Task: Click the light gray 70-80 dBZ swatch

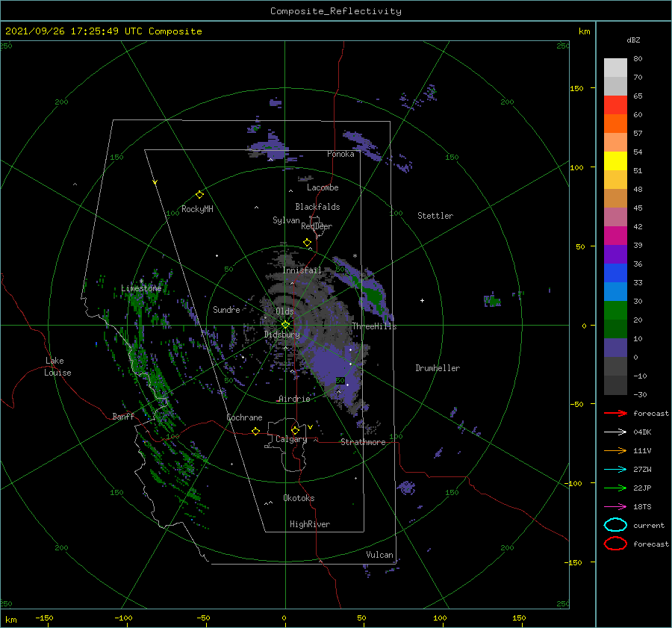Action: click(x=615, y=67)
